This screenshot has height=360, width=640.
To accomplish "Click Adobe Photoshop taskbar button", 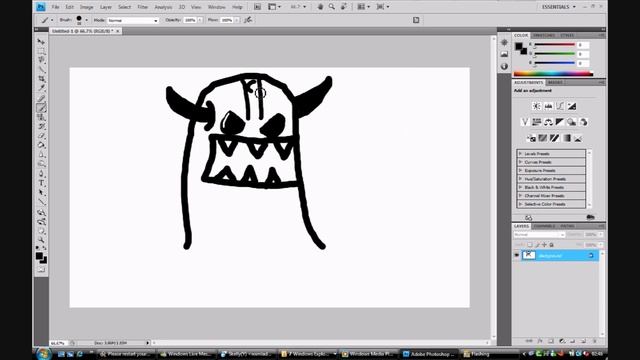I will (429, 354).
